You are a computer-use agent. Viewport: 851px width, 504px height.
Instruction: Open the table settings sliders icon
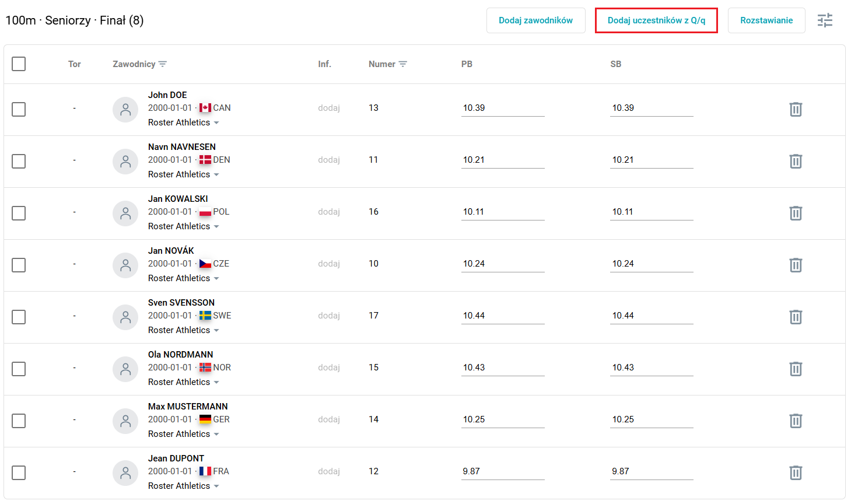825,20
